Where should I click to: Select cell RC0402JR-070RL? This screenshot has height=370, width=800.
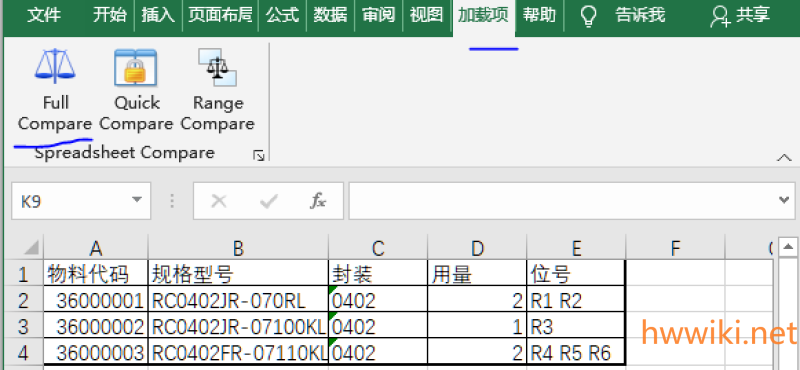point(238,300)
